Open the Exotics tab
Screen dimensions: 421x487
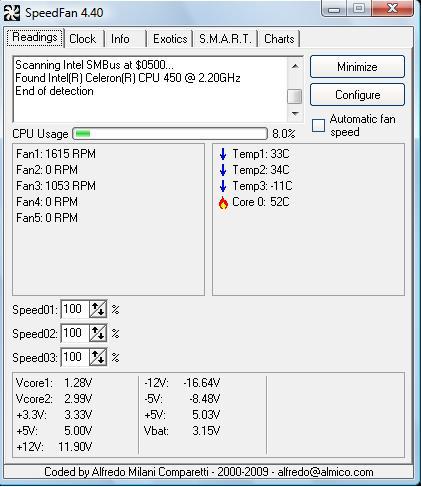pos(170,39)
